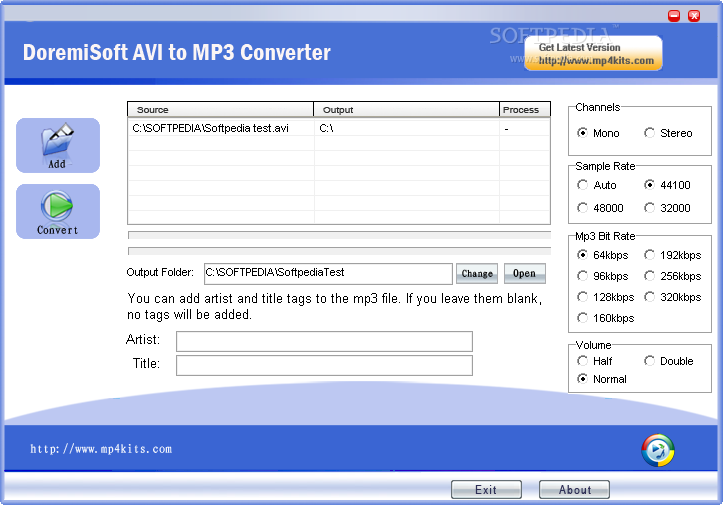This screenshot has width=723, height=506.
Task: Choose 32000 sample rate
Action: click(x=667, y=208)
